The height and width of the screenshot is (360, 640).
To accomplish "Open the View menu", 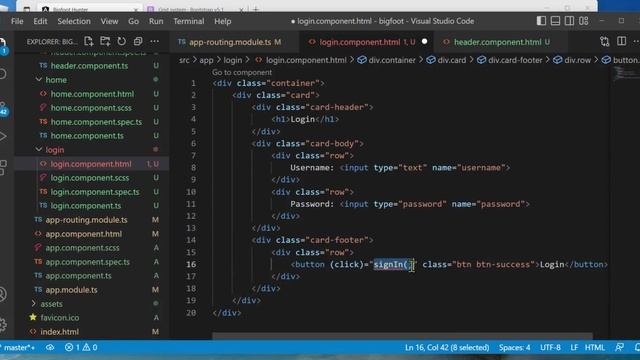I will coord(109,21).
